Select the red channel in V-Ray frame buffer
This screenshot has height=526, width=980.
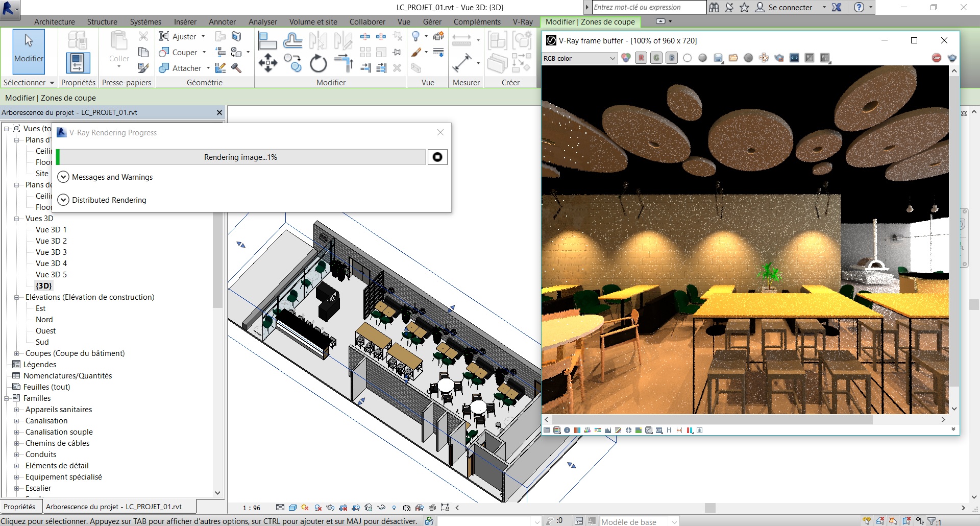click(641, 58)
